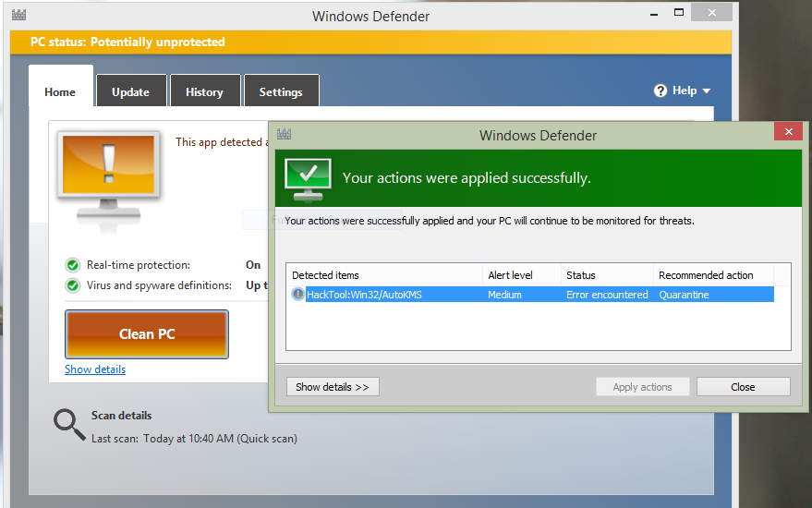Click the Close button in dialog
This screenshot has height=508, width=812.
tap(743, 387)
